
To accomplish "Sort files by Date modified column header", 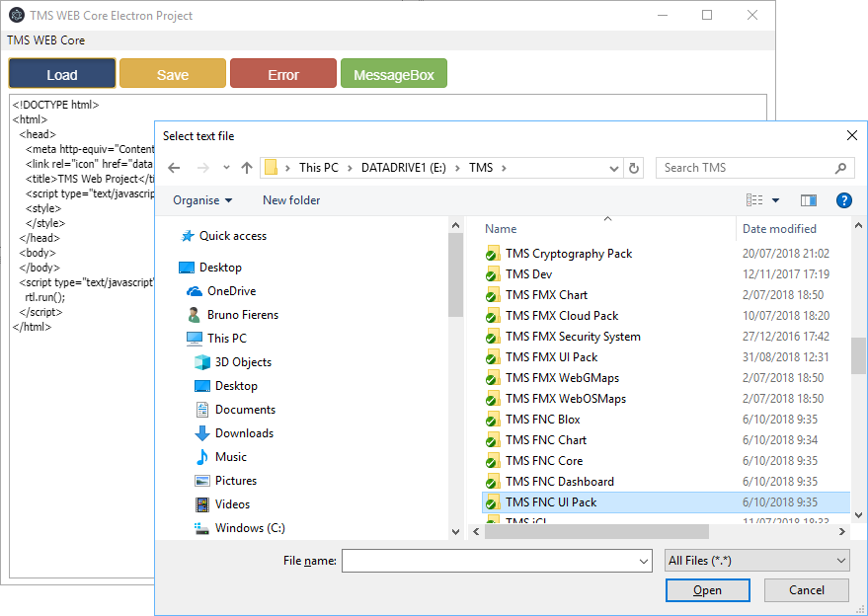I will click(779, 229).
